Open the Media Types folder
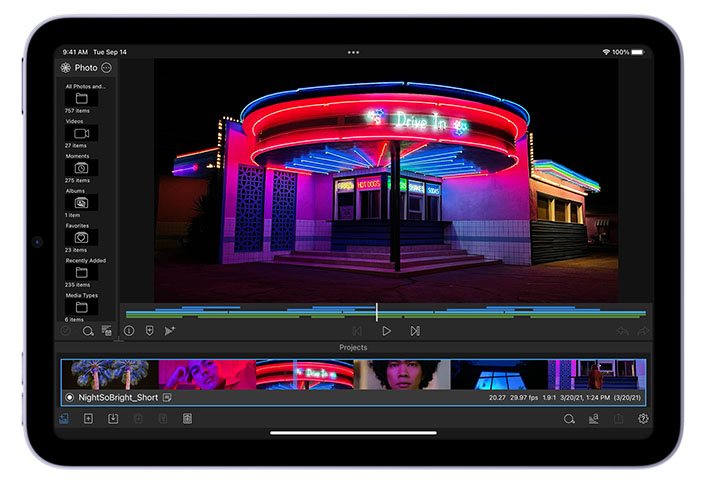The height and width of the screenshot is (482, 709). point(81,307)
